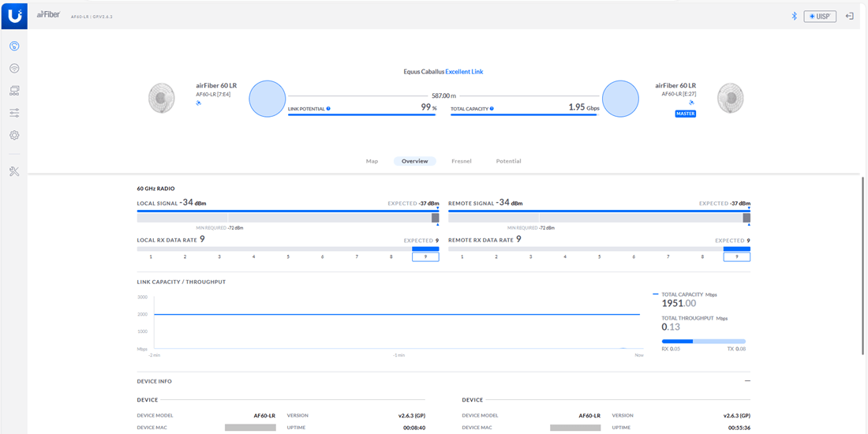The image size is (868, 434).
Task: Open the Network devices icon in the sidebar
Action: click(14, 91)
